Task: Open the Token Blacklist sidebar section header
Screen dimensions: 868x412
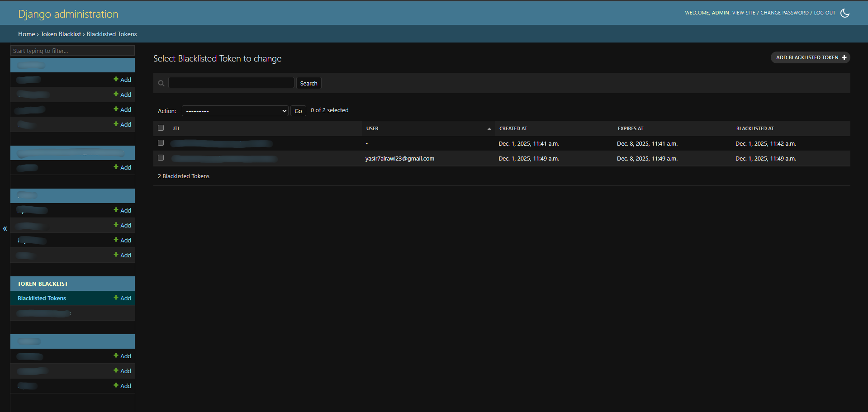Action: pos(43,284)
